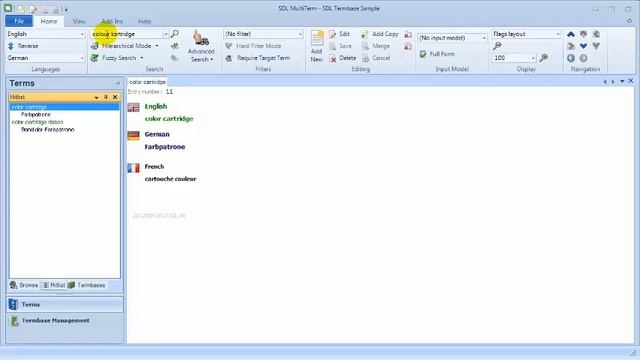This screenshot has width=640, height=360.
Task: Select color cartridge in the hitlist
Action: pos(64,107)
